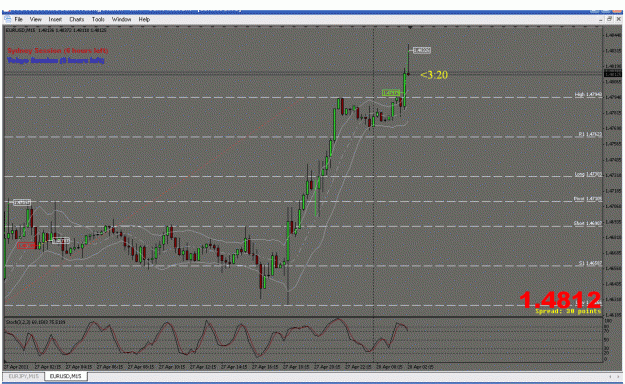Image resolution: width=625 pixels, height=384 pixels.
Task: Click the large red 1.4812 price
Action: point(560,299)
